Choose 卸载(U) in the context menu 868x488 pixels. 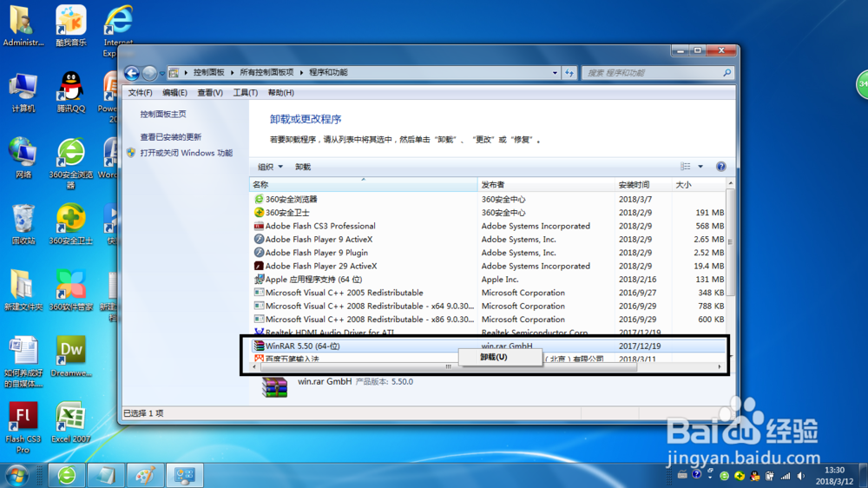501,357
